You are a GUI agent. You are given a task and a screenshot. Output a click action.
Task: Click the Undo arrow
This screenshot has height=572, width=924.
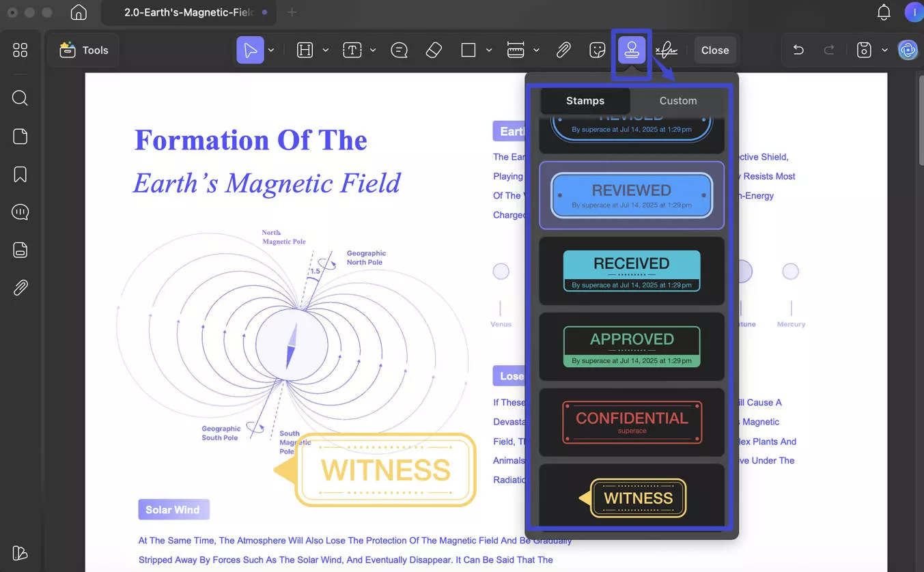pyautogui.click(x=798, y=49)
